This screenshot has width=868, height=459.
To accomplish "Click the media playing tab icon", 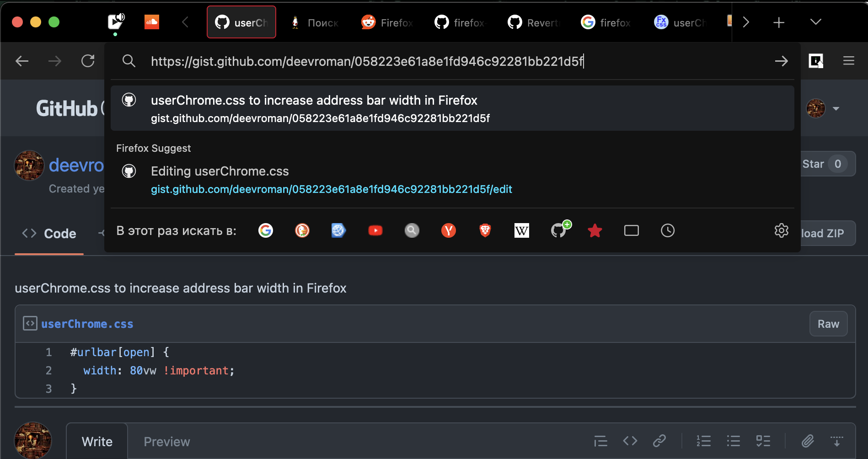I will pos(116,21).
